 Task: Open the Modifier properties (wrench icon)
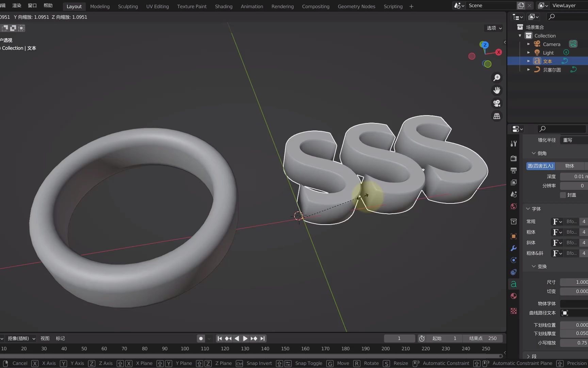[513, 248]
